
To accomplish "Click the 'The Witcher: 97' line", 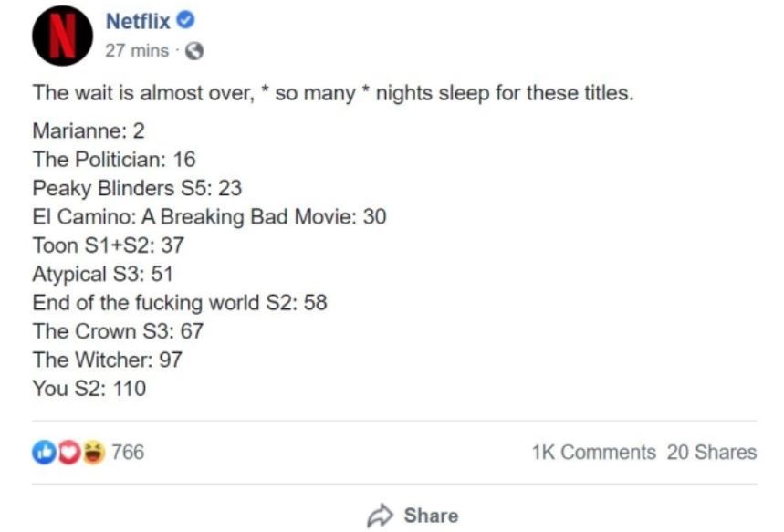I will pos(108,360).
